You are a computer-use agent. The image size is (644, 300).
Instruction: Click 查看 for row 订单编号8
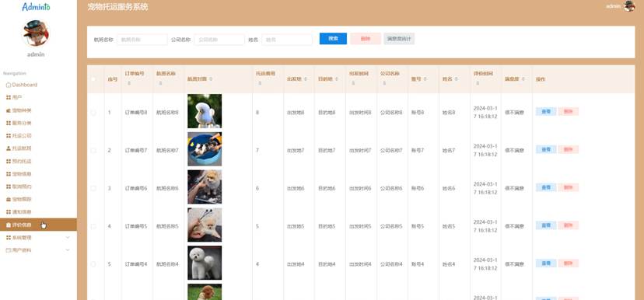tap(546, 112)
